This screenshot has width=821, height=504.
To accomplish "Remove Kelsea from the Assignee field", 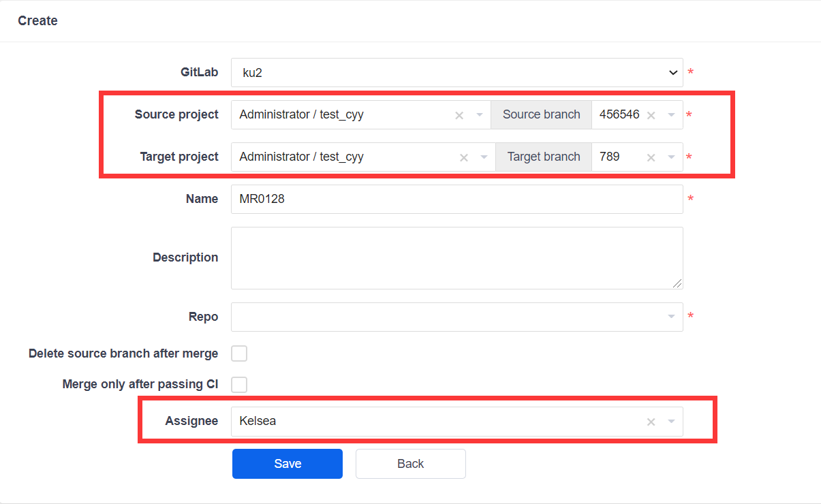I will pyautogui.click(x=651, y=422).
